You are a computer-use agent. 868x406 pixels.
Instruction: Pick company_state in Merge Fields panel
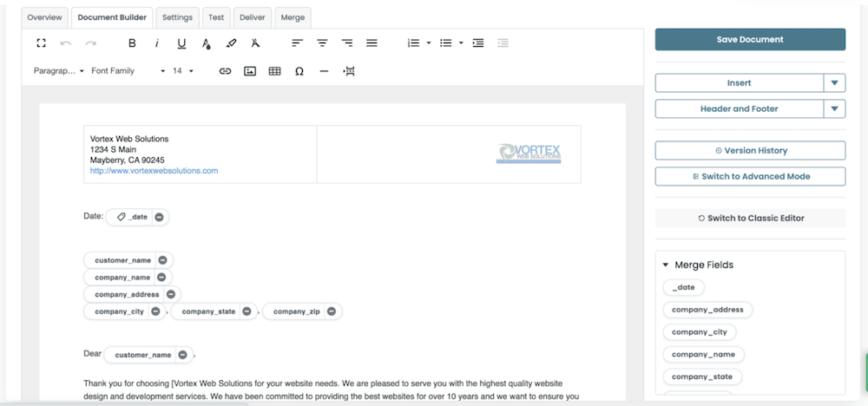pyautogui.click(x=702, y=377)
